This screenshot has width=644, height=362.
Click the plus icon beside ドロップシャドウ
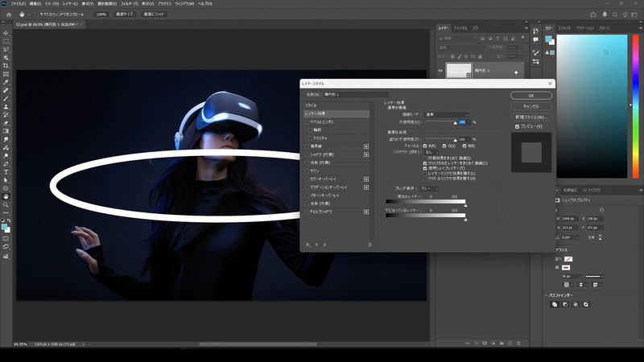click(366, 212)
